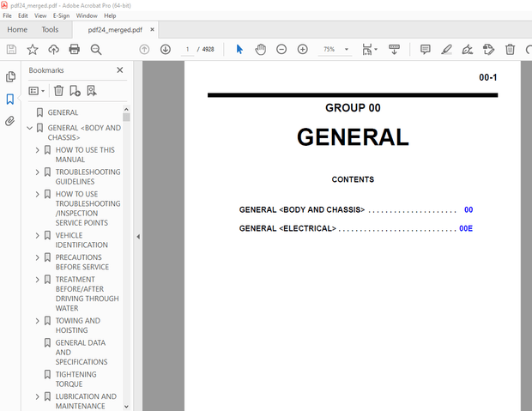Screen dimensions: 532x411
Task: Expand TROUBLESHOOTING GUIDELINES bookmark
Action: [x=37, y=172]
